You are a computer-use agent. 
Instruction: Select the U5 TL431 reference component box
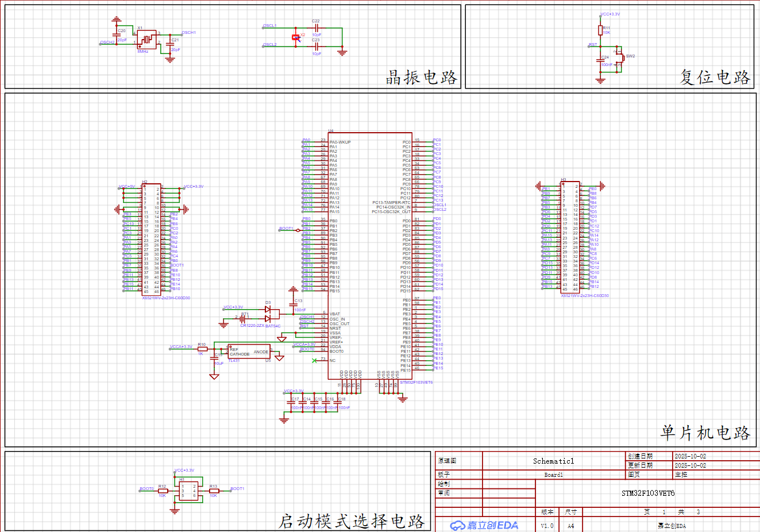(x=249, y=352)
